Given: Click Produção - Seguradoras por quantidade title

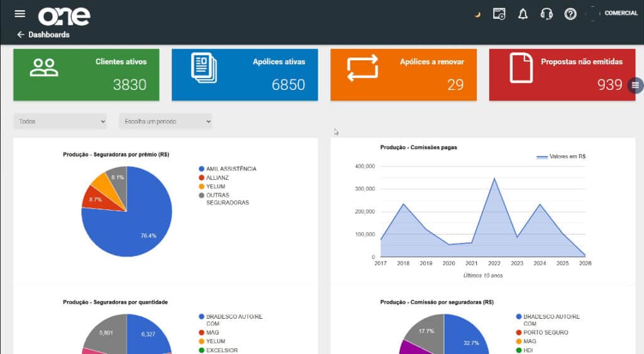Looking at the screenshot, I should (x=116, y=302).
